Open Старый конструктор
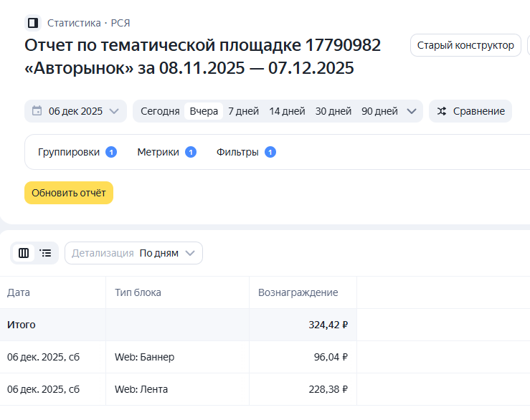Screen dimensions: 530x420 (x=465, y=45)
